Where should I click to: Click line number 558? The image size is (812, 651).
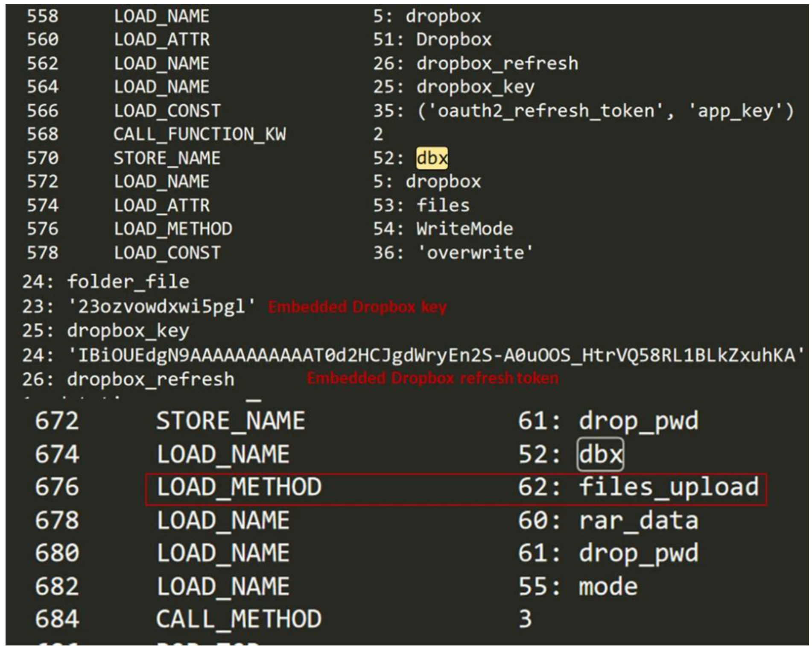[42, 16]
